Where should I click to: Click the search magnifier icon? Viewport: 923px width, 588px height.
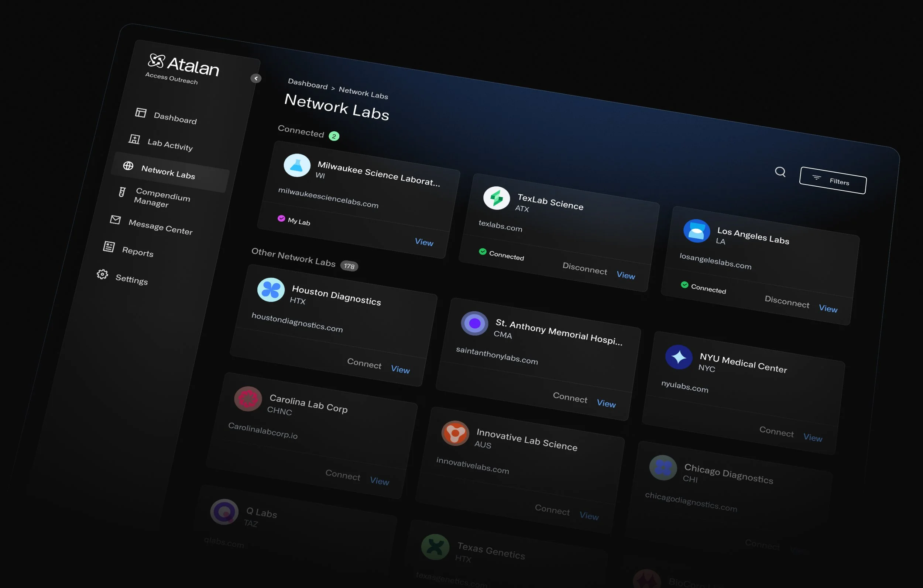point(780,172)
